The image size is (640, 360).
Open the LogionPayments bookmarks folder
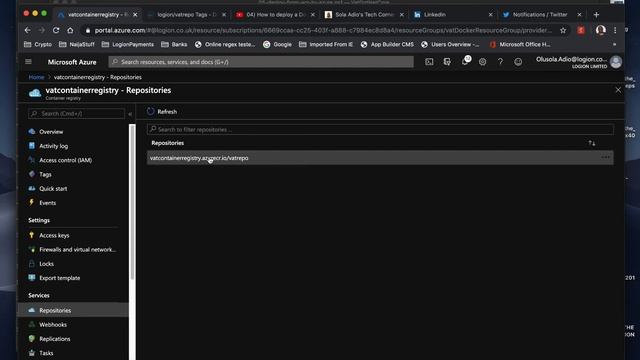pos(128,44)
